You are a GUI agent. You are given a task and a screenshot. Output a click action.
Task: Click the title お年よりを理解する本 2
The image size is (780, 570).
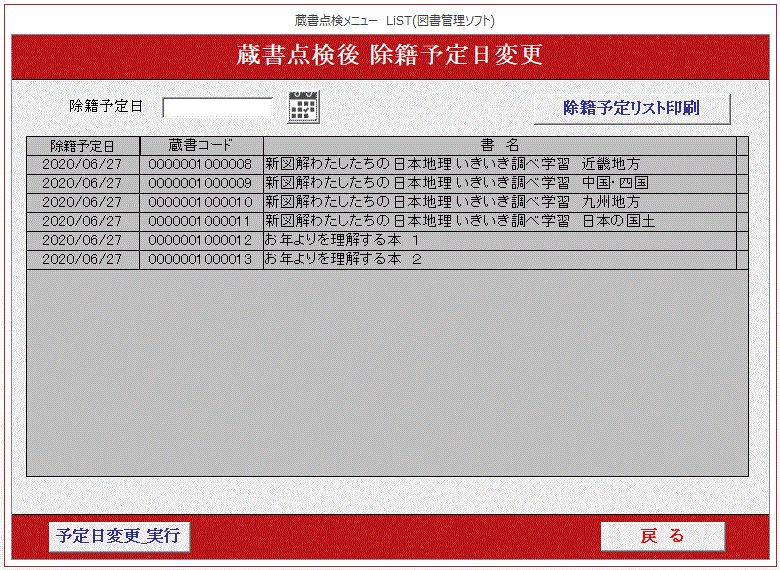click(499, 259)
